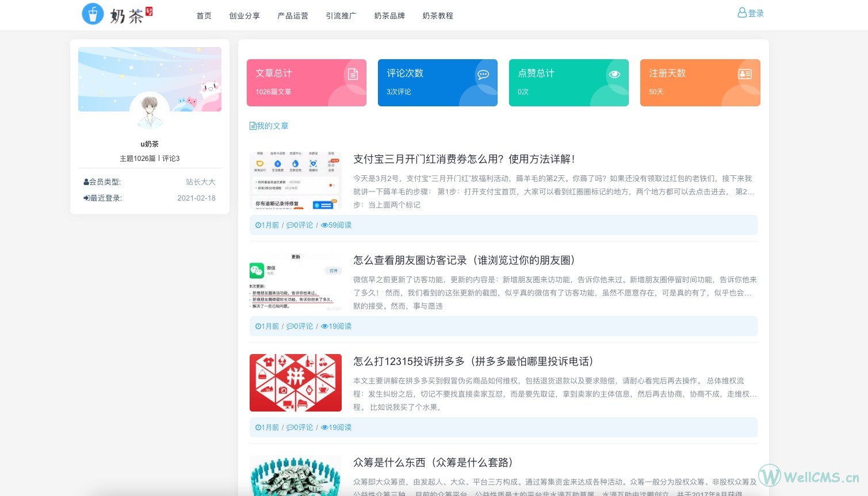This screenshot has height=496, width=868.
Task: Click the 奶茶 site logo
Action: (x=117, y=14)
